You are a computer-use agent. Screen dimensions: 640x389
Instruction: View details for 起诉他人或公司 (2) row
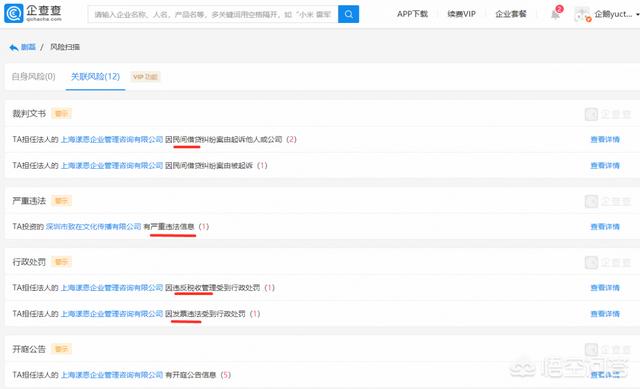point(605,140)
